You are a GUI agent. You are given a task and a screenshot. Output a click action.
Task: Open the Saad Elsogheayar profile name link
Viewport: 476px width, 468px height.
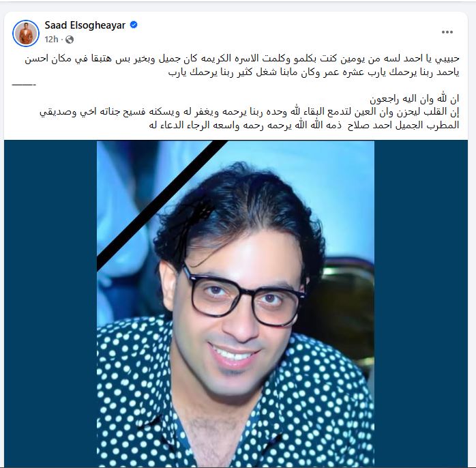click(x=85, y=25)
